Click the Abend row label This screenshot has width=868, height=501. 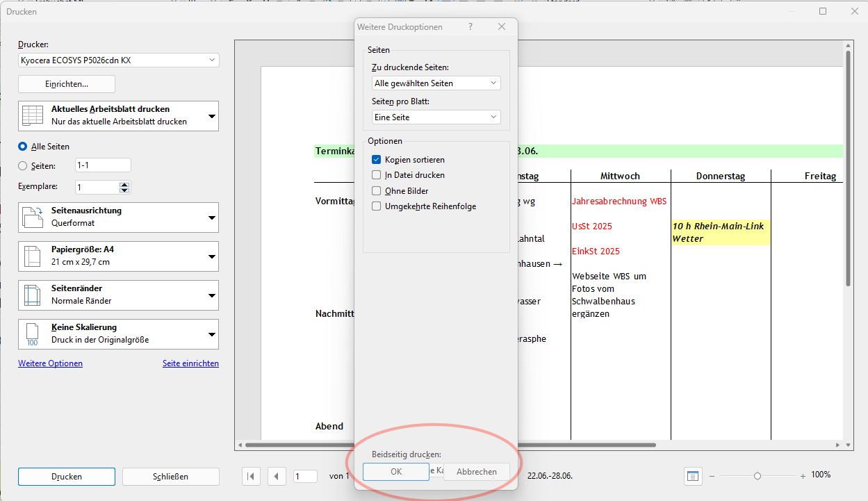coord(329,426)
